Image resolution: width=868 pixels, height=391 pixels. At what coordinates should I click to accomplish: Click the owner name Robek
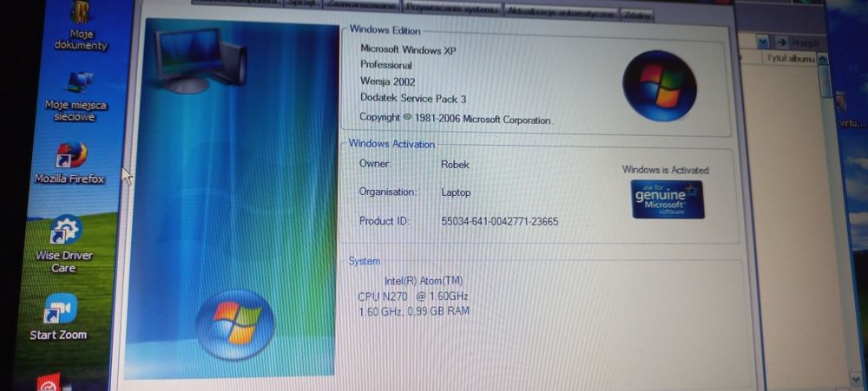(455, 164)
